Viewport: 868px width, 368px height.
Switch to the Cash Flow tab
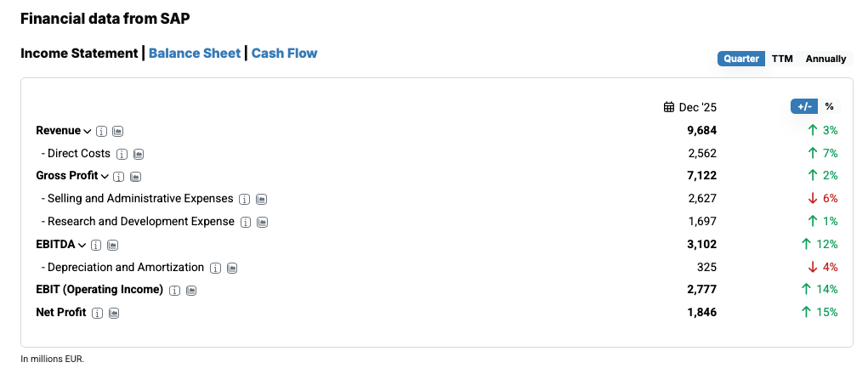coord(284,53)
